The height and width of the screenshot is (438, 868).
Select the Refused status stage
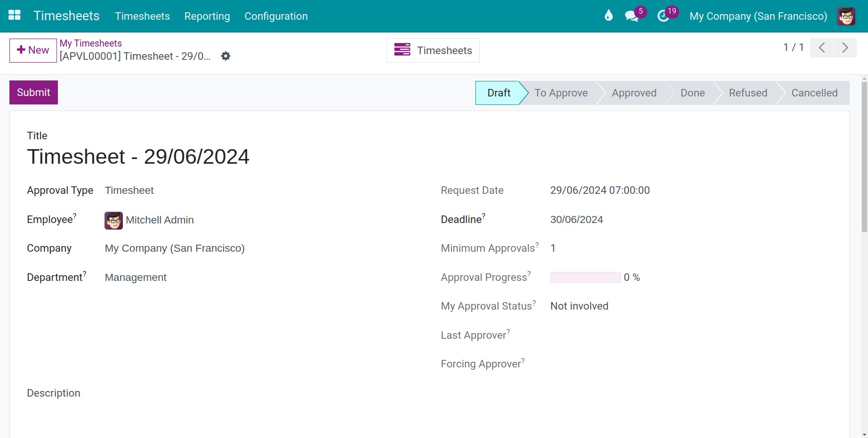coord(748,93)
